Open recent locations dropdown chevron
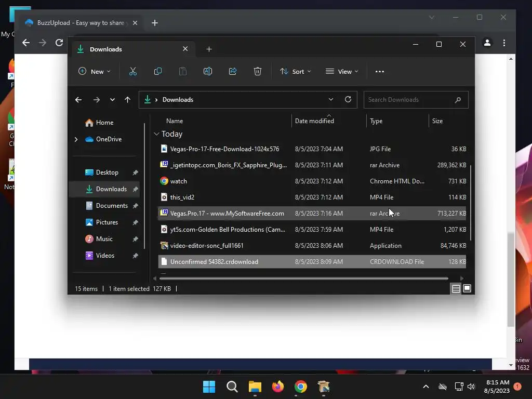The image size is (532, 399). click(x=112, y=100)
